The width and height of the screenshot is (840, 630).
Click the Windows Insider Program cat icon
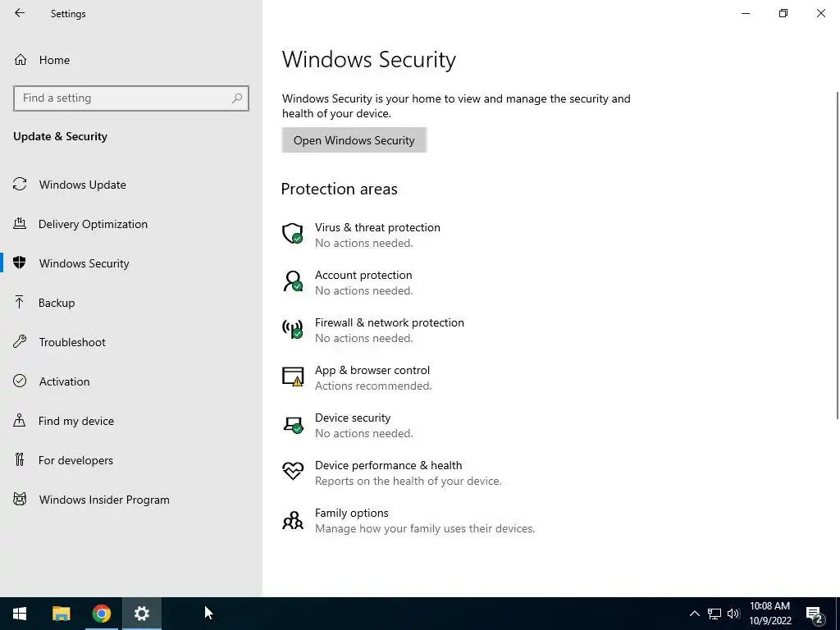coord(20,500)
